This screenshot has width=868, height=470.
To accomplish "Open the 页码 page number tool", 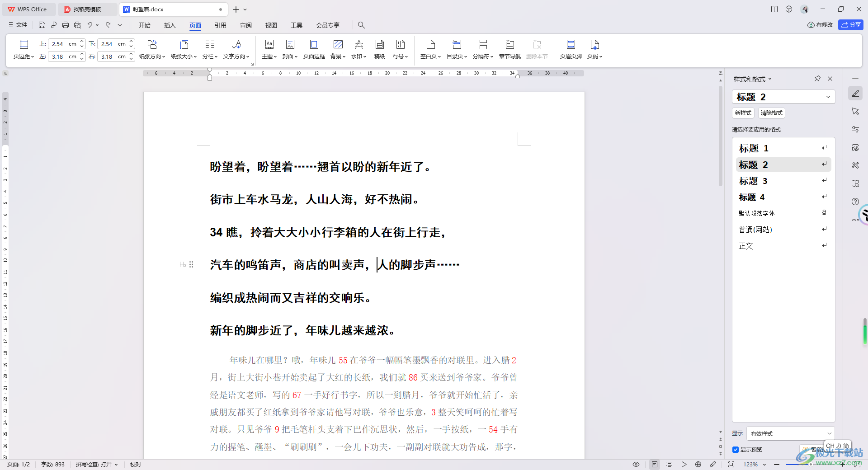I will 594,49.
